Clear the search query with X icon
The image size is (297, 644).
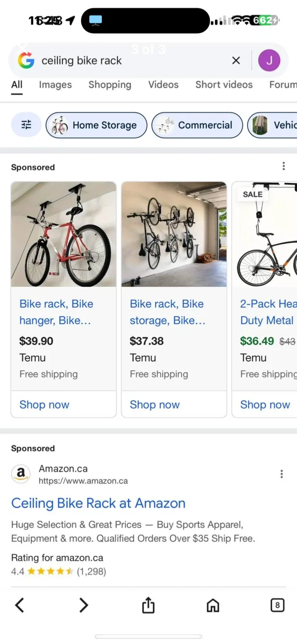click(236, 60)
